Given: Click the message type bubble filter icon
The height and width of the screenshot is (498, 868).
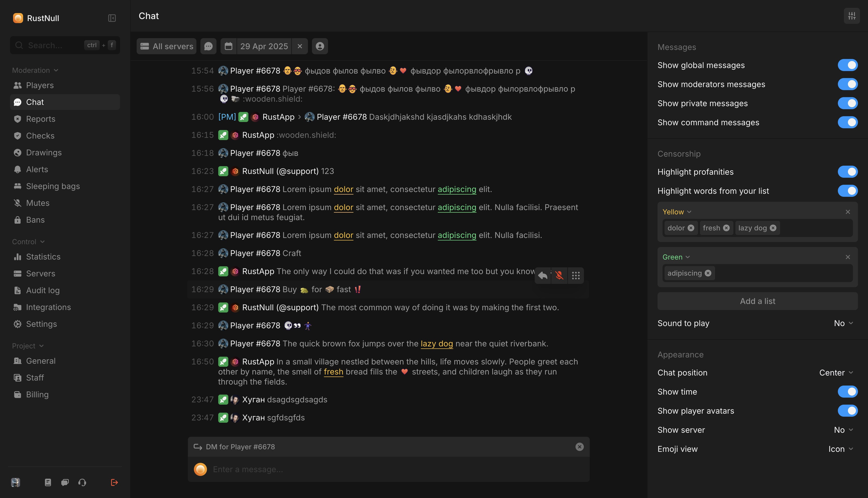Looking at the screenshot, I should (208, 46).
